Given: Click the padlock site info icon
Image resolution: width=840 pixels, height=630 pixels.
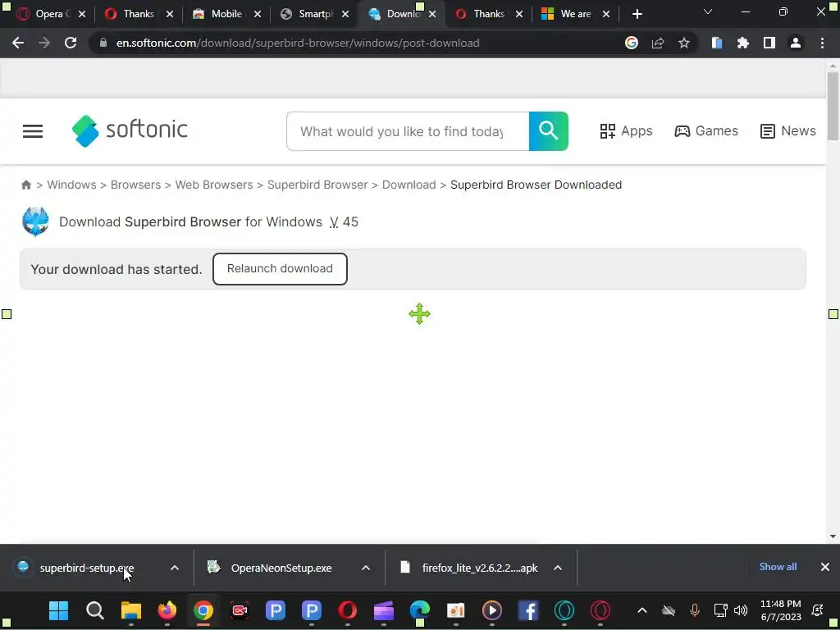Looking at the screenshot, I should 103,43.
